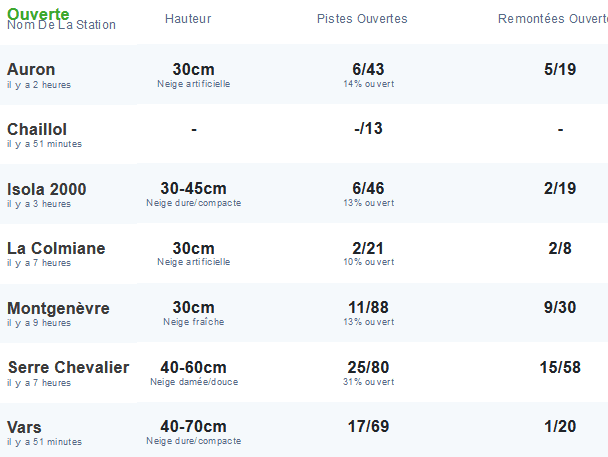Click Vars' 17/69 open pistes value

[368, 427]
